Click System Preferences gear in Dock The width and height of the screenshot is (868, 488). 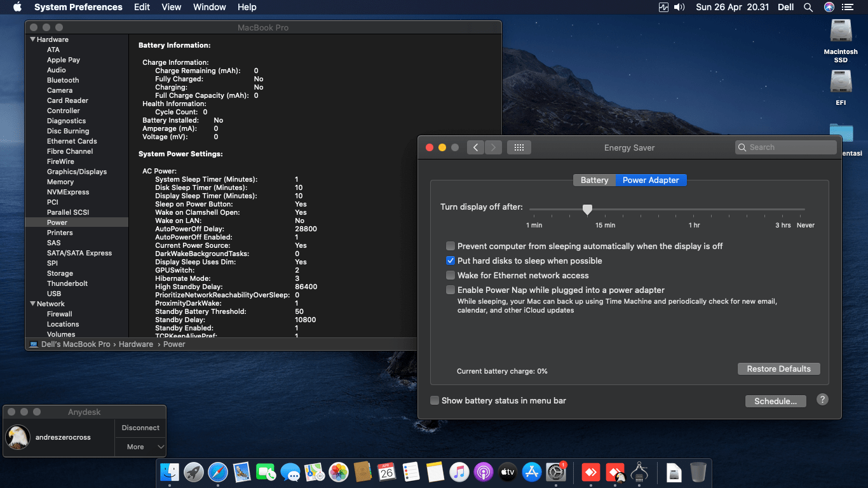pyautogui.click(x=556, y=471)
